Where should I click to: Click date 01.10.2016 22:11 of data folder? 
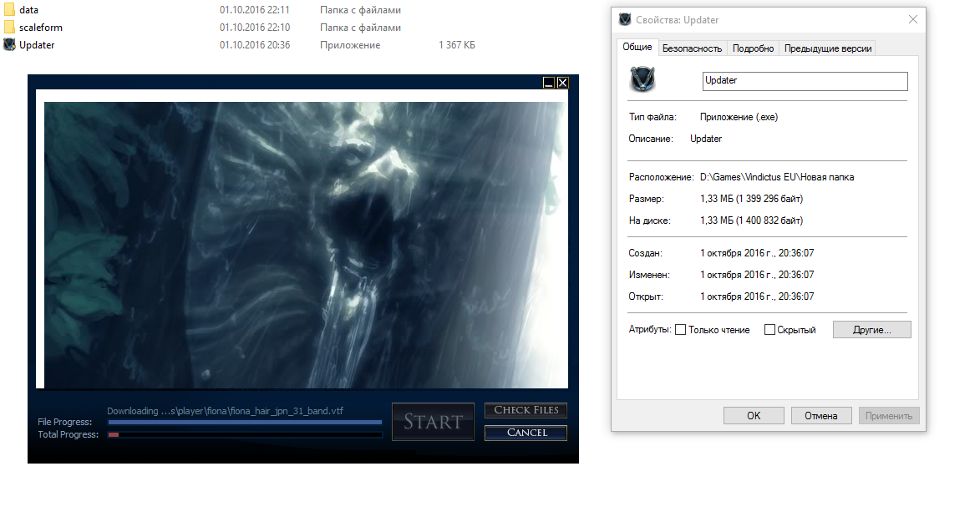254,10
